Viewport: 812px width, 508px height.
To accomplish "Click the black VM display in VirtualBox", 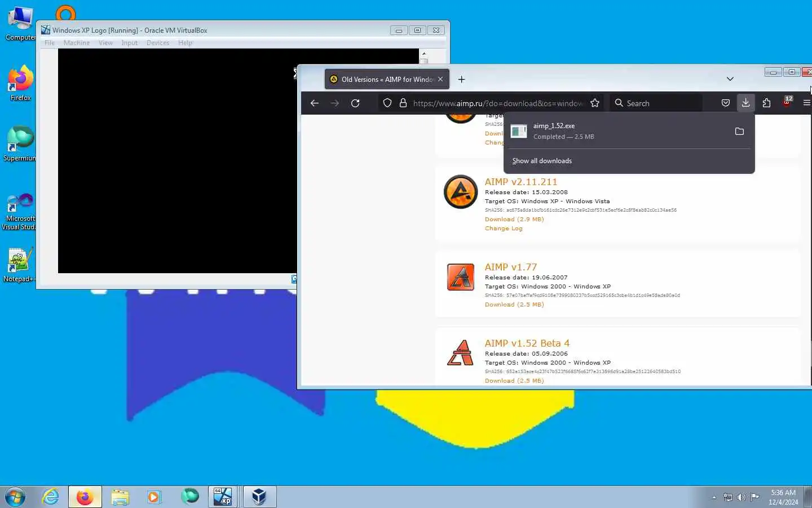I will tap(178, 161).
